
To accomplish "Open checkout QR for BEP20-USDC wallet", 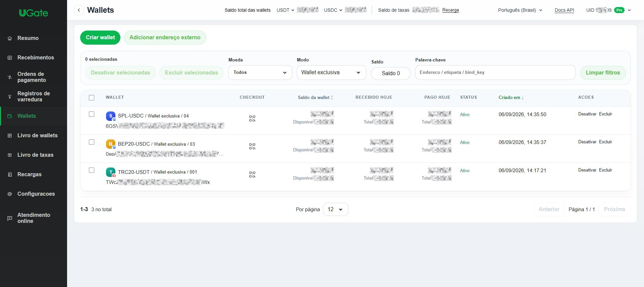I will pyautogui.click(x=252, y=146).
